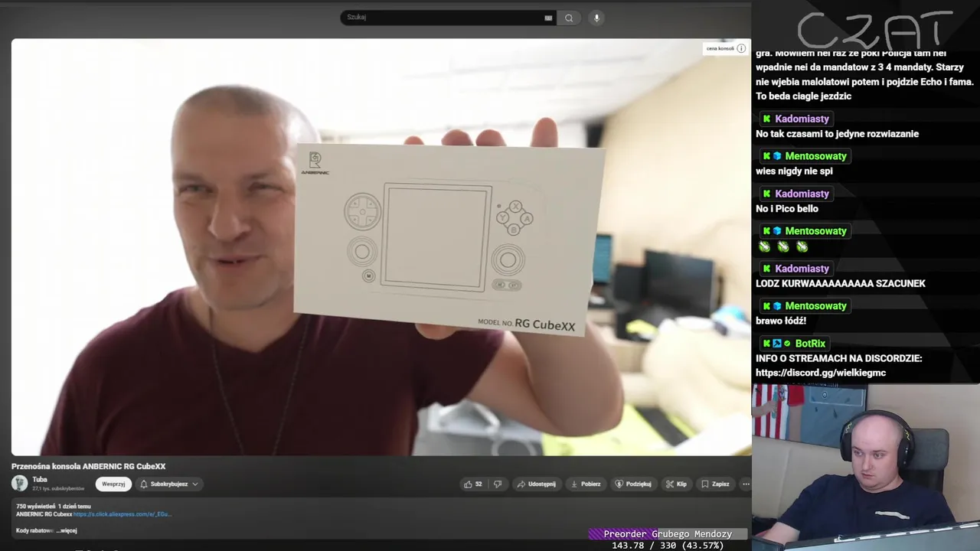Click chat message 'No tak czasami to jedyne rozwiazanie'

click(x=837, y=133)
